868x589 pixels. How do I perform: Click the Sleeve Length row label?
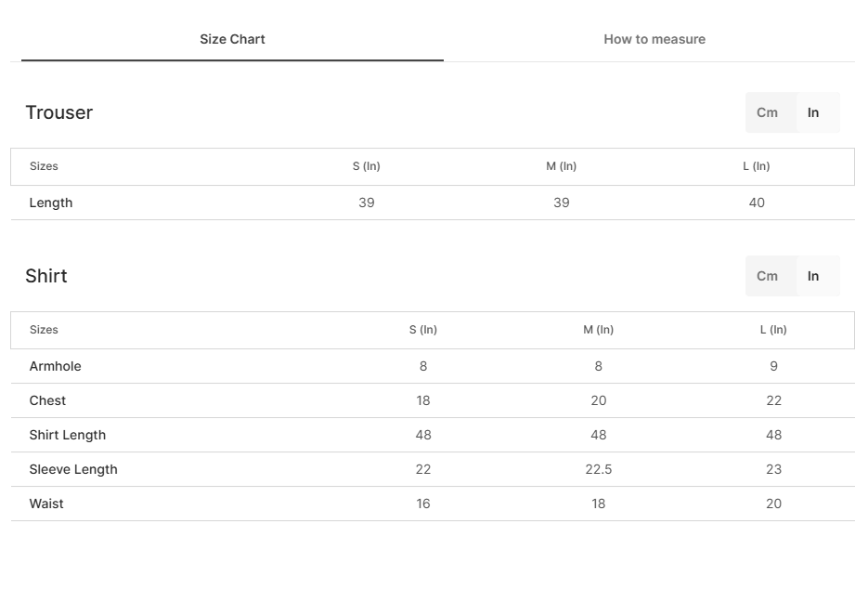tap(73, 469)
